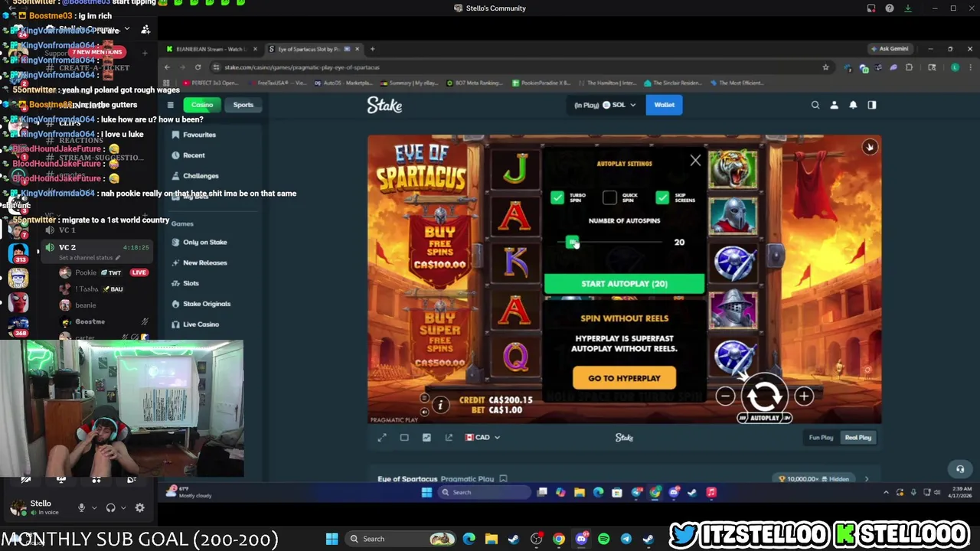The image size is (980, 551).
Task: Click the Autoplay label under the spin button
Action: [764, 418]
